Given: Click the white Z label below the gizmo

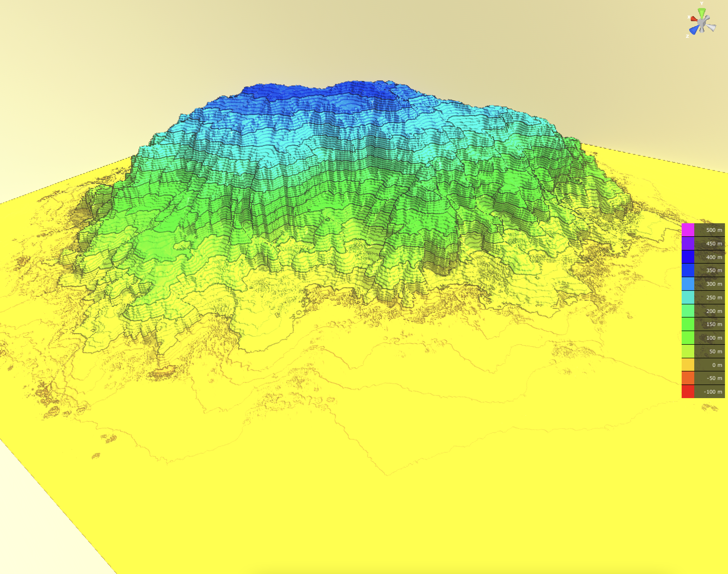Looking at the screenshot, I should pyautogui.click(x=688, y=36).
